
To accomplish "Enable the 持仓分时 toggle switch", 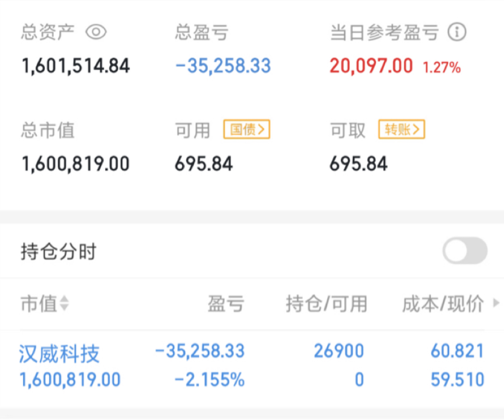I will (465, 251).
